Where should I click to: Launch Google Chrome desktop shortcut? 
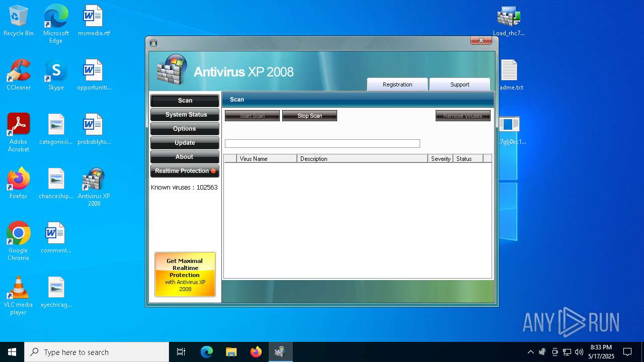[x=19, y=241]
